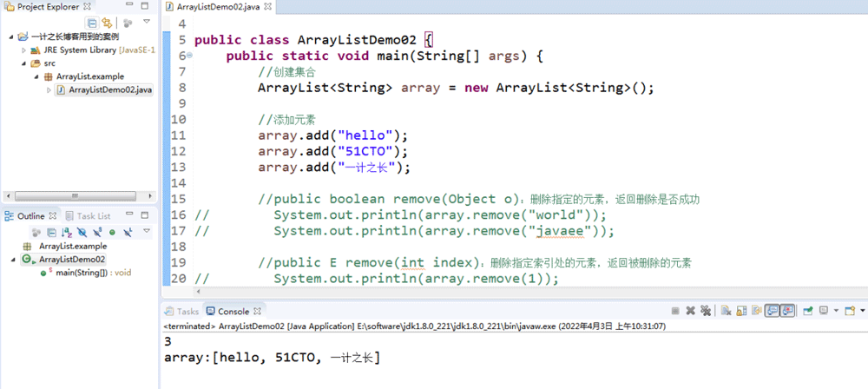This screenshot has height=389, width=868.
Task: Click Open Console icon
Action: click(x=850, y=311)
